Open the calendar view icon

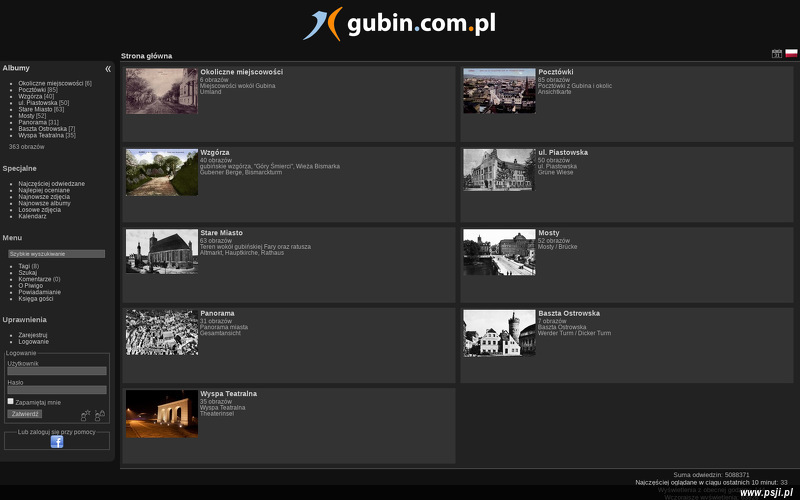pyautogui.click(x=777, y=54)
